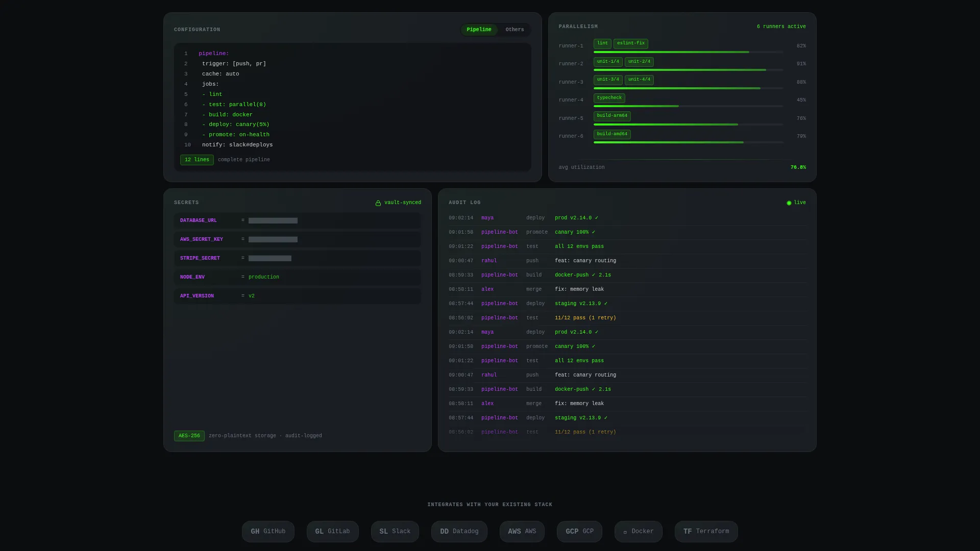
Task: Click the runner-5 utilization progress bar
Action: point(688,124)
